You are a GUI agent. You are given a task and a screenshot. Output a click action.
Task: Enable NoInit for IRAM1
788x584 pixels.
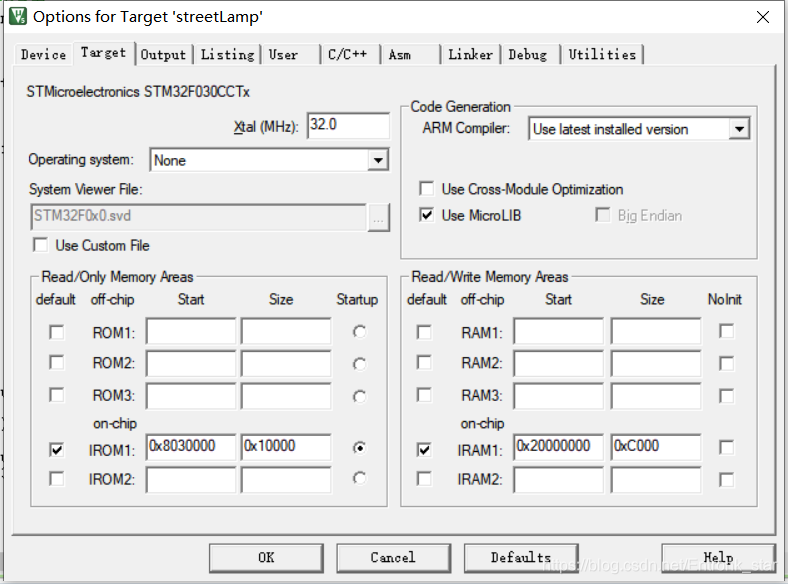coord(726,447)
